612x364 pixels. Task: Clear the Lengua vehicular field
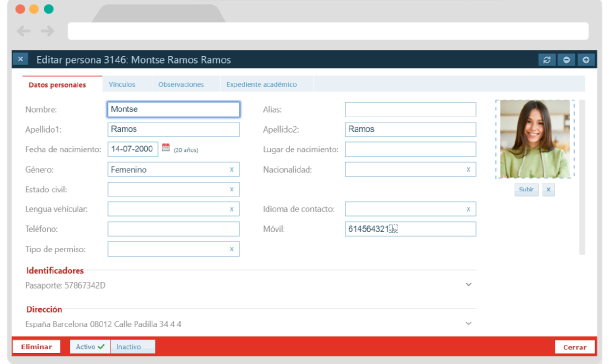tap(231, 209)
